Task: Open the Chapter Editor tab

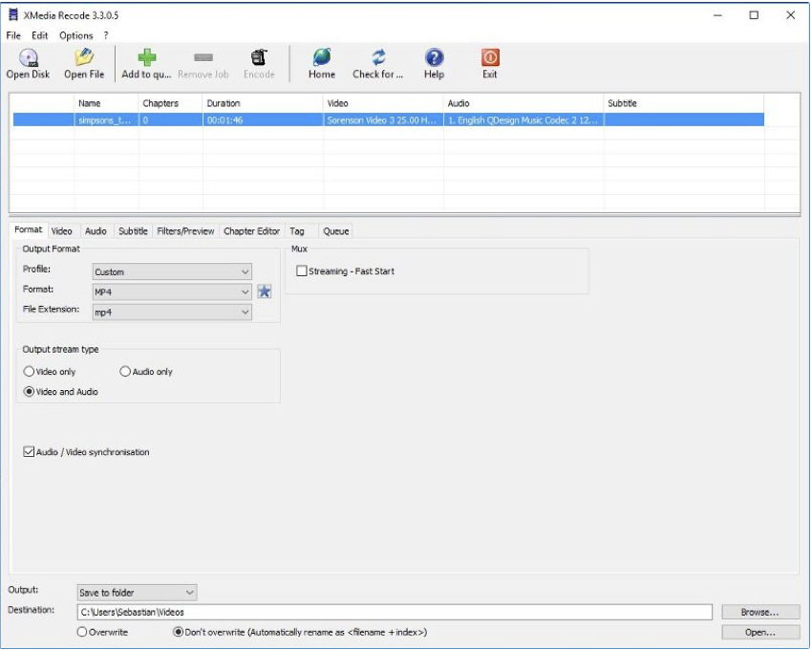Action: point(251,231)
